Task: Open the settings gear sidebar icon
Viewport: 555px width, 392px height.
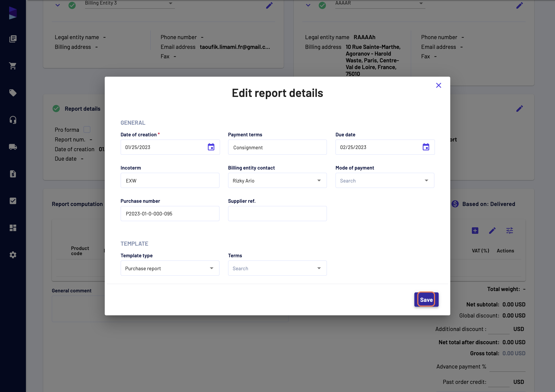Action: pyautogui.click(x=13, y=255)
